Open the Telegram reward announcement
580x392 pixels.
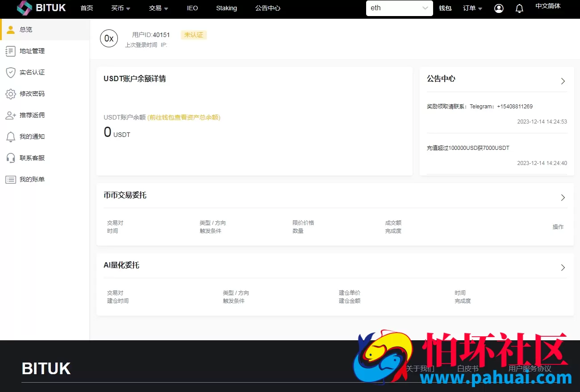[x=480, y=107]
